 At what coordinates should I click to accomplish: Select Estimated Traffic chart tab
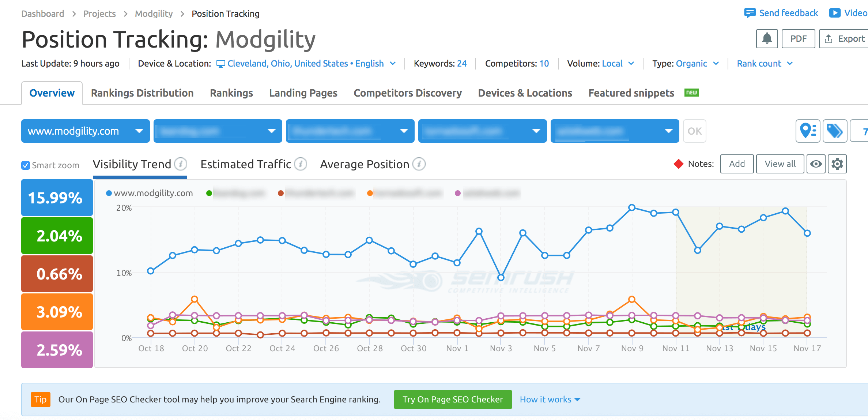pos(246,164)
